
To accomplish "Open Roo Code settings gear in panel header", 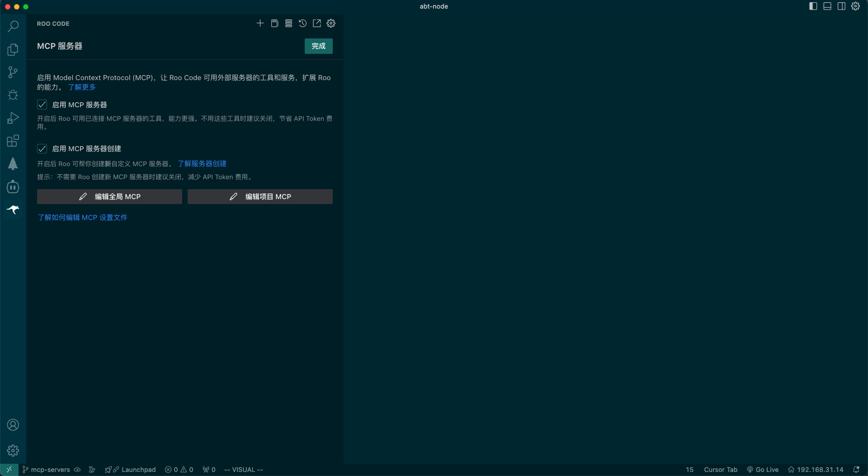I will tap(331, 24).
